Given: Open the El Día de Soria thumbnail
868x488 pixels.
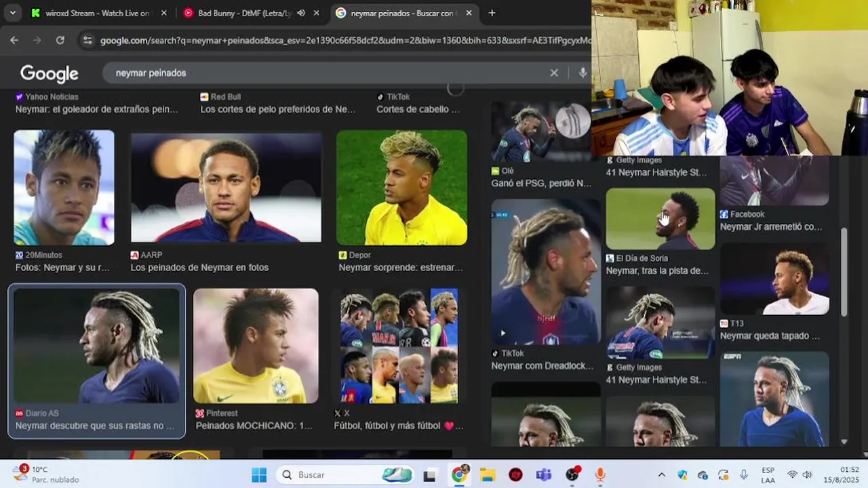Looking at the screenshot, I should [x=660, y=218].
